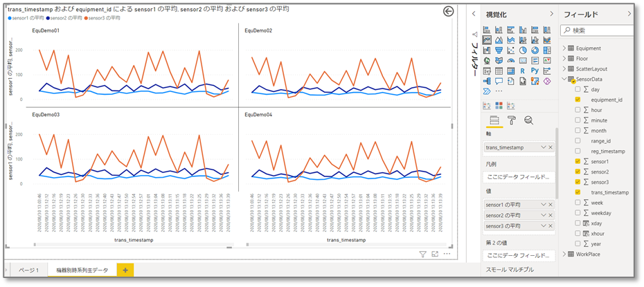Expand the Equipment table

[564, 48]
